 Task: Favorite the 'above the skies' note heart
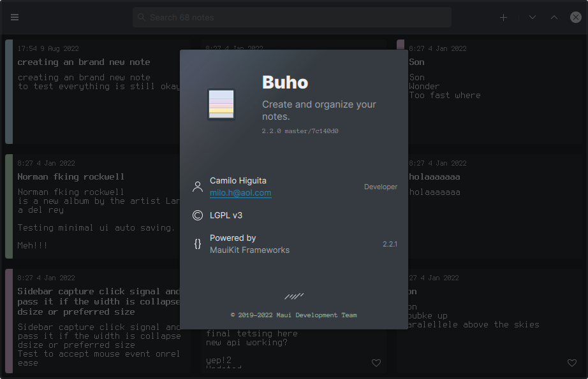pos(572,363)
